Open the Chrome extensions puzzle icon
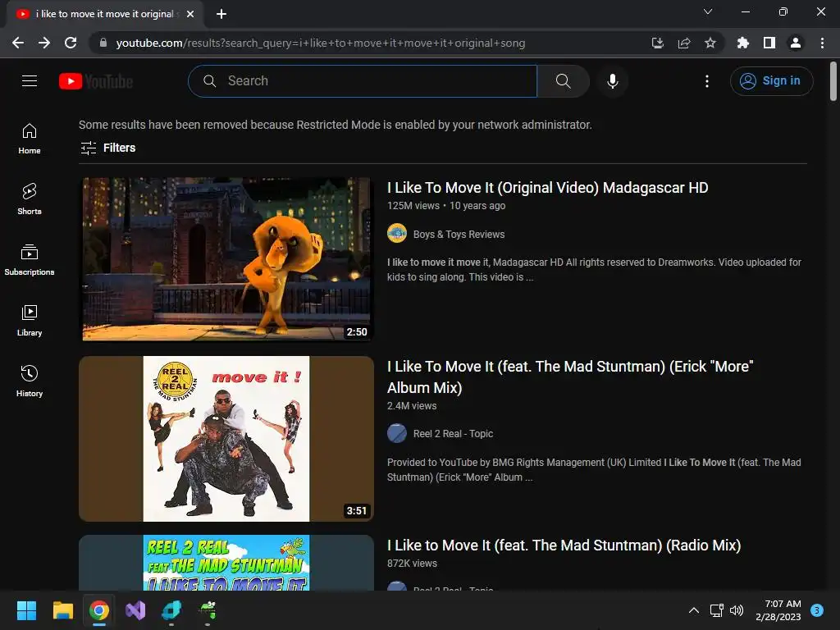 (742, 43)
